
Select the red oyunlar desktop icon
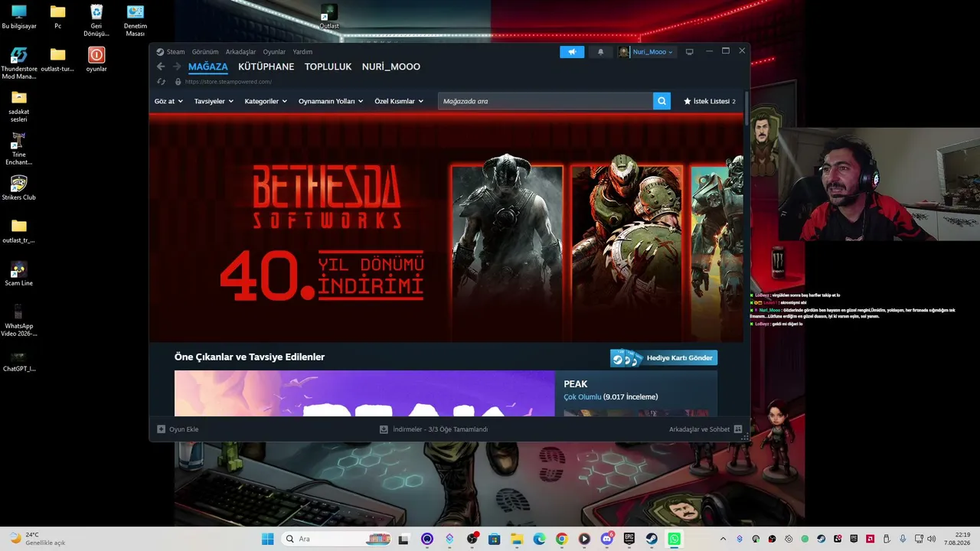96,59
